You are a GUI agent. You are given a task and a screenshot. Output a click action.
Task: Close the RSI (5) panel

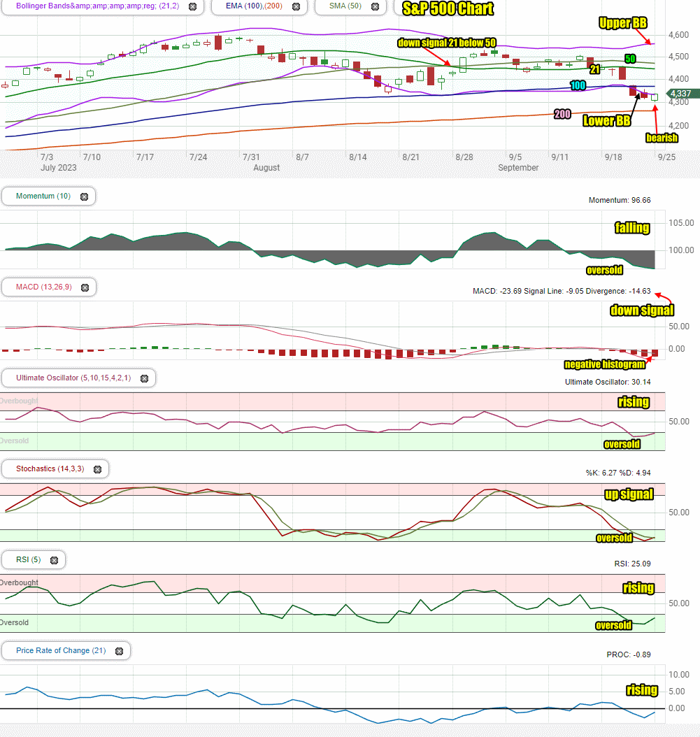[x=54, y=560]
